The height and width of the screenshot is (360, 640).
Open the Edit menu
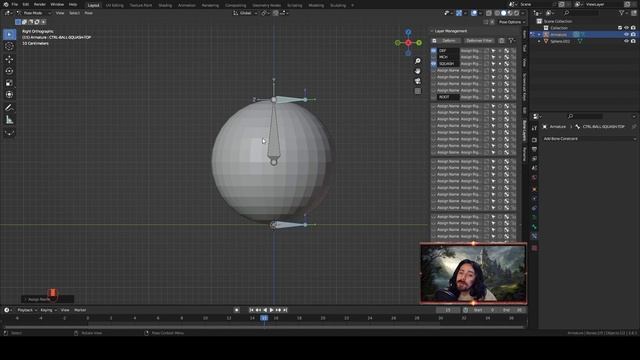(26, 4)
